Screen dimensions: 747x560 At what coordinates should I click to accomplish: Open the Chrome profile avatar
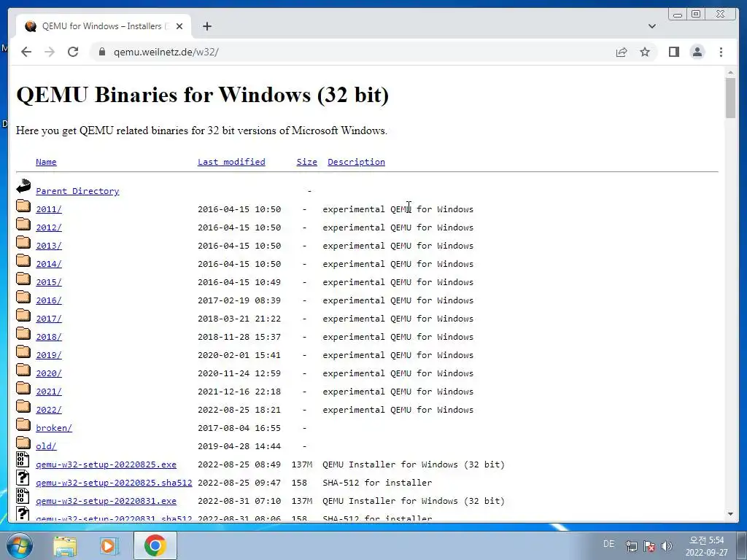point(697,52)
